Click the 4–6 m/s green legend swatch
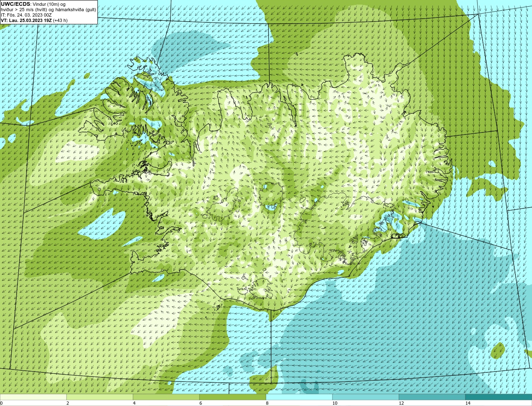This screenshot has width=532, height=406. (166, 397)
